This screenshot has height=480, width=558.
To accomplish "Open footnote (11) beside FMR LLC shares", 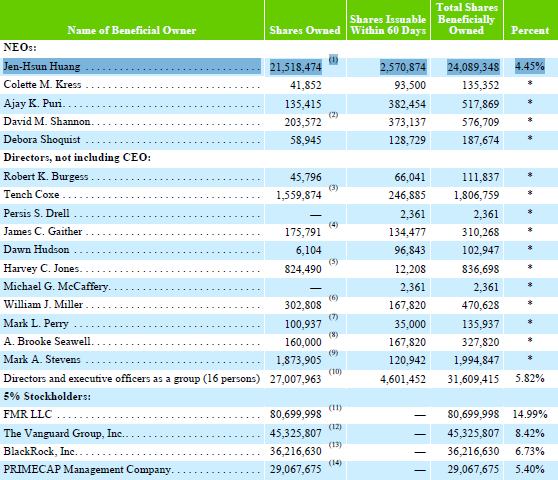I will (x=335, y=408).
